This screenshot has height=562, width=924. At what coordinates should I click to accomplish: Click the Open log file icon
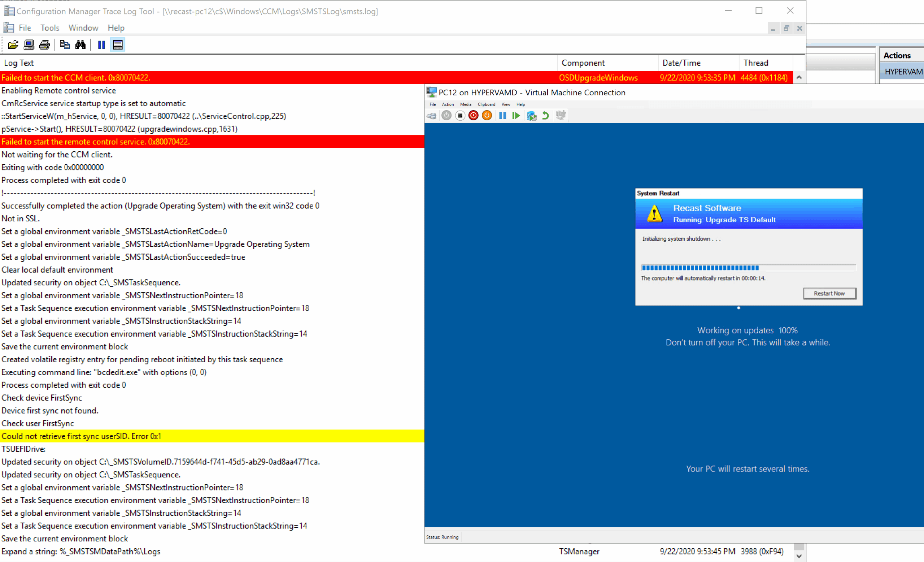(13, 45)
